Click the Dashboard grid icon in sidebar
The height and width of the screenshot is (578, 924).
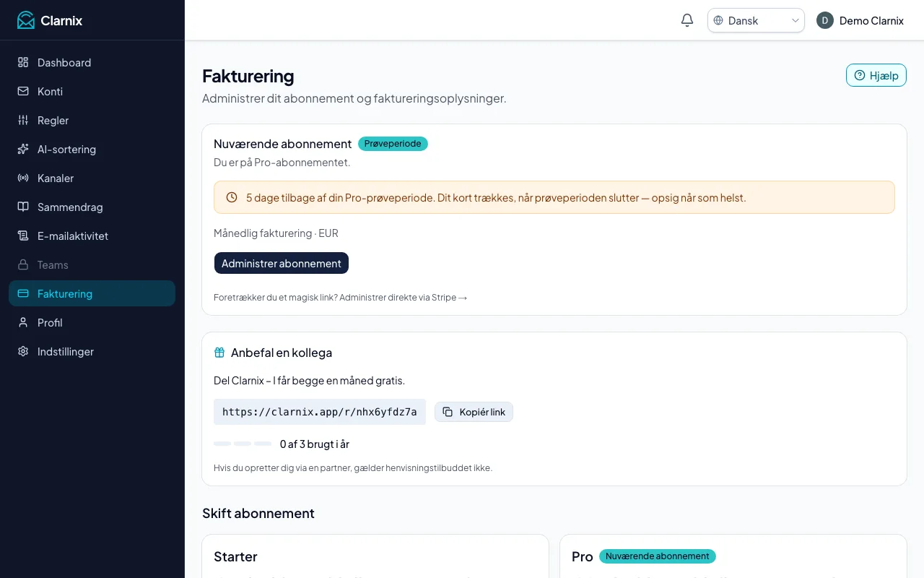coord(23,62)
